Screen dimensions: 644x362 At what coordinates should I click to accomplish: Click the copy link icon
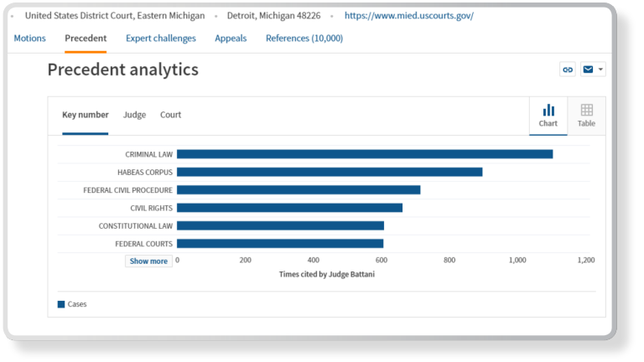point(568,70)
